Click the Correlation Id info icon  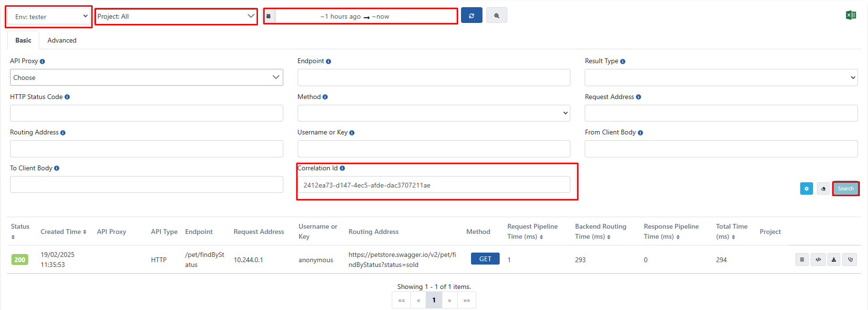342,168
